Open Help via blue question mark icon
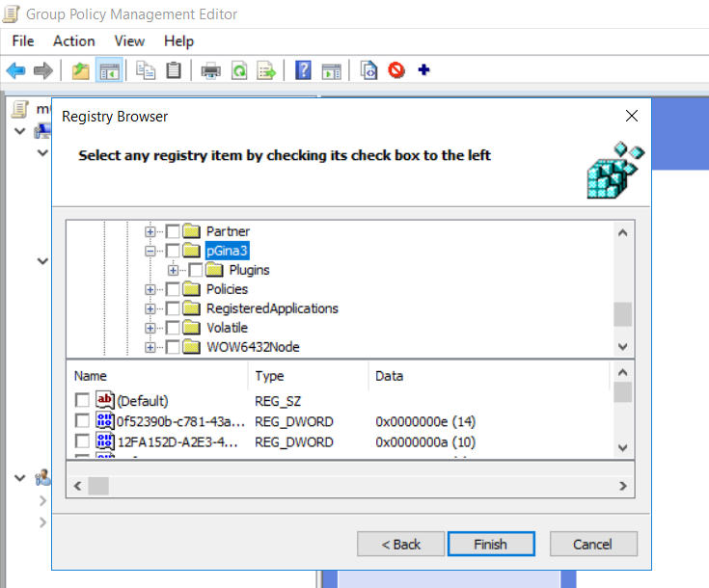This screenshot has width=709, height=588. (303, 70)
